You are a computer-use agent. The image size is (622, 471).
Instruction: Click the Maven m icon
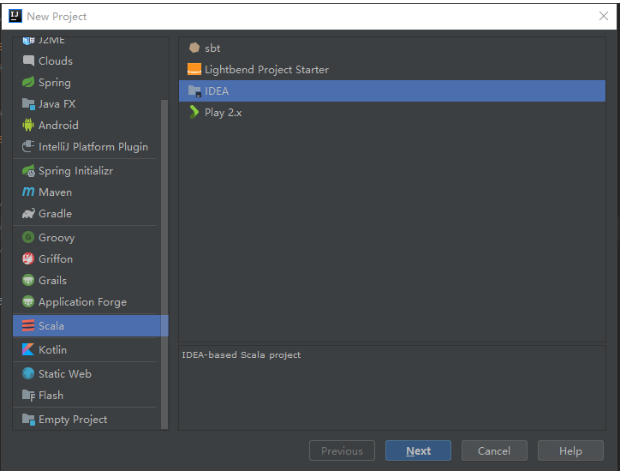tap(28, 192)
